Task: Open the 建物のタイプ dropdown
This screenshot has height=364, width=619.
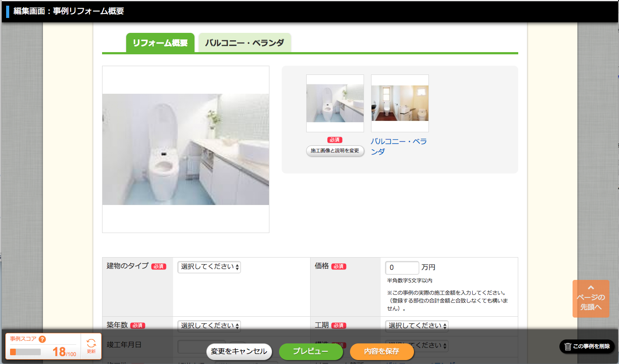Action: (209, 267)
